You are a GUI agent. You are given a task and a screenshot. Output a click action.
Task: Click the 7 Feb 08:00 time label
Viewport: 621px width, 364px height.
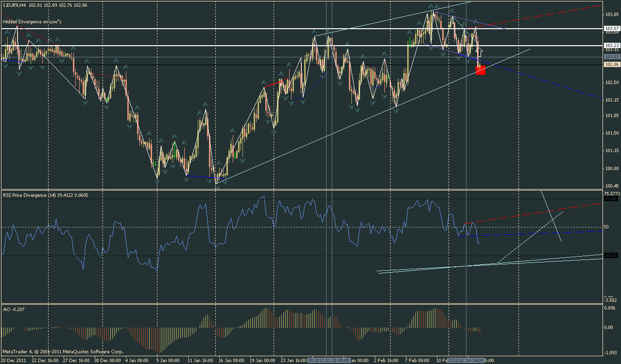tap(418, 360)
